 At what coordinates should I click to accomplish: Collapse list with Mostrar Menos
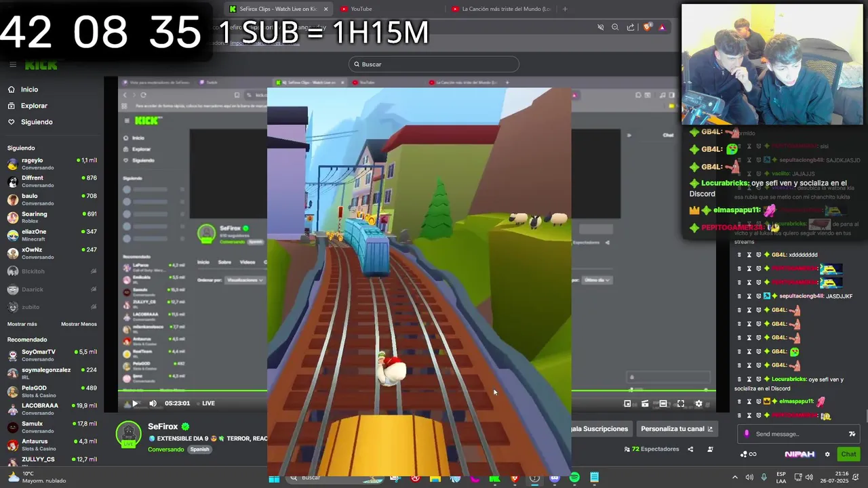[79, 324]
